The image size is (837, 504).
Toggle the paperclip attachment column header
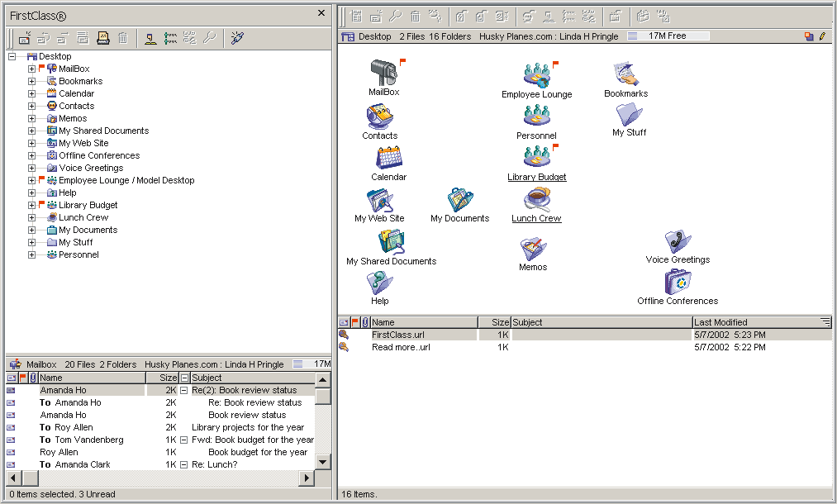pos(365,322)
